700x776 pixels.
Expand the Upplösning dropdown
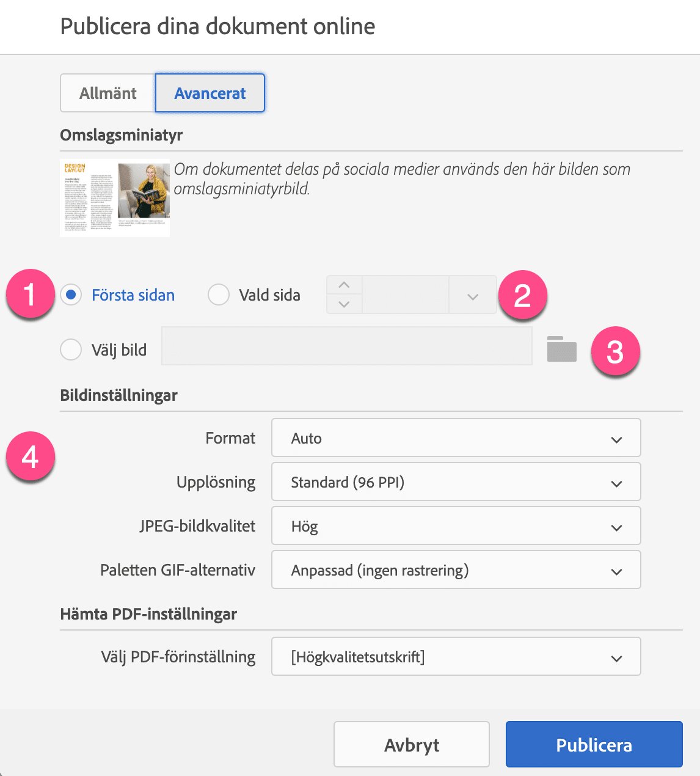click(x=456, y=482)
